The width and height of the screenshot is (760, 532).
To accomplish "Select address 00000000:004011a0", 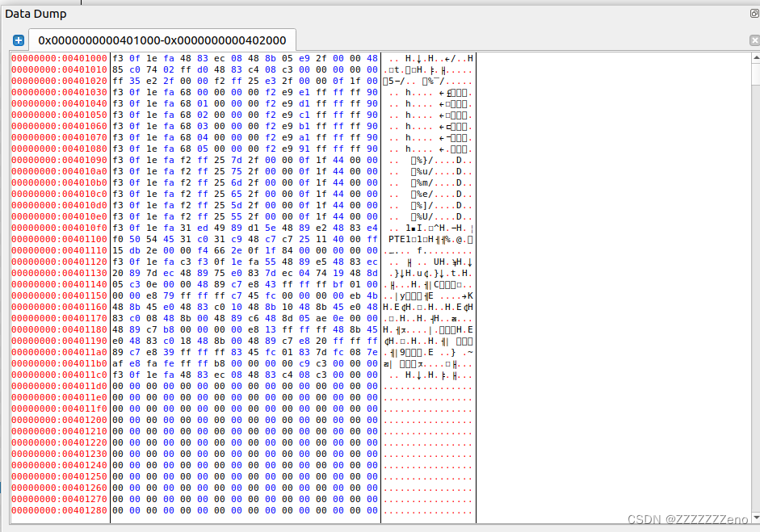I will 59,352.
